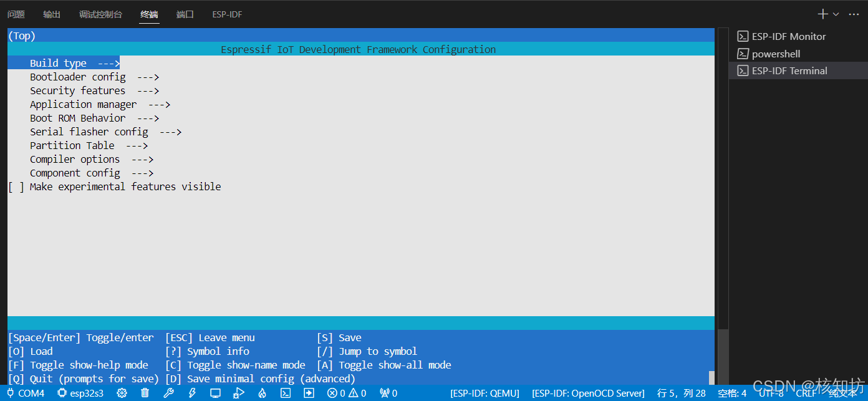The height and width of the screenshot is (401, 868).
Task: Switch to 调试控制台 tab
Action: 100,14
